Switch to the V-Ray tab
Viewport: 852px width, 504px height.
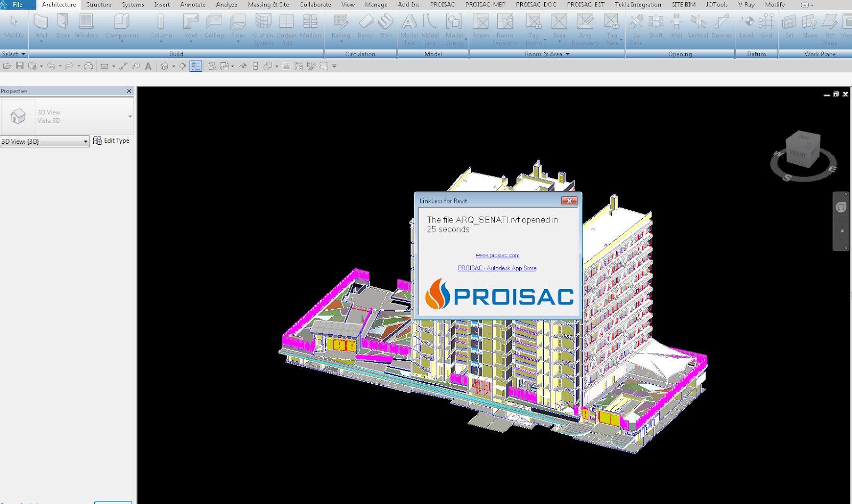pos(746,5)
